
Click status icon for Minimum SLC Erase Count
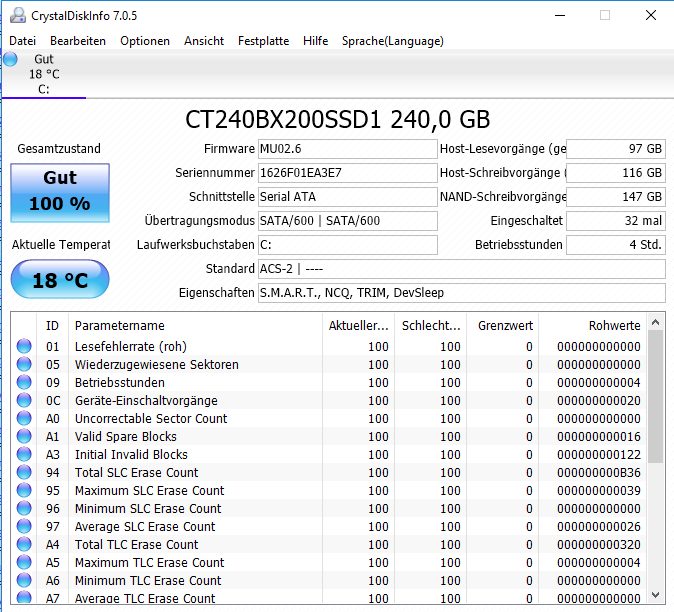click(x=24, y=509)
